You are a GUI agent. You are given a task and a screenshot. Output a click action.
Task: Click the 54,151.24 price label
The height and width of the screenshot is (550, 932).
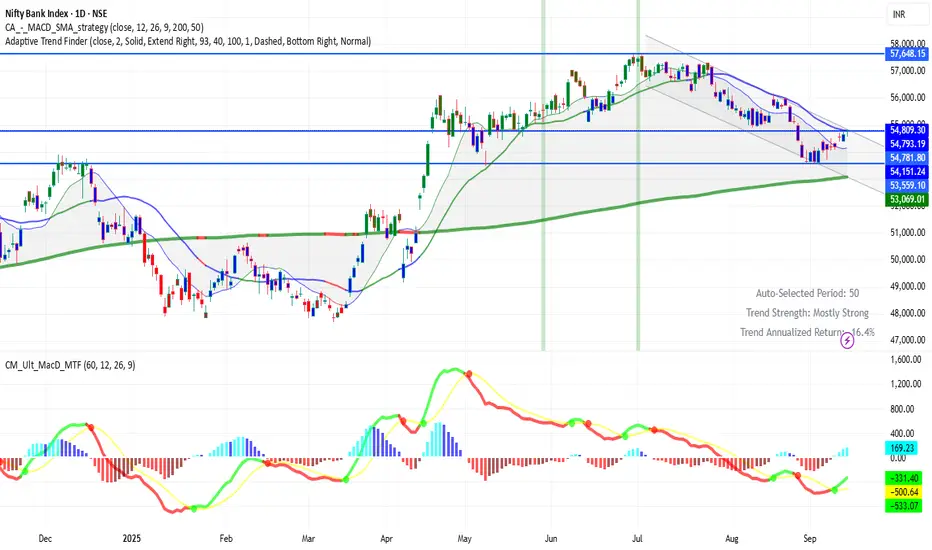click(908, 171)
